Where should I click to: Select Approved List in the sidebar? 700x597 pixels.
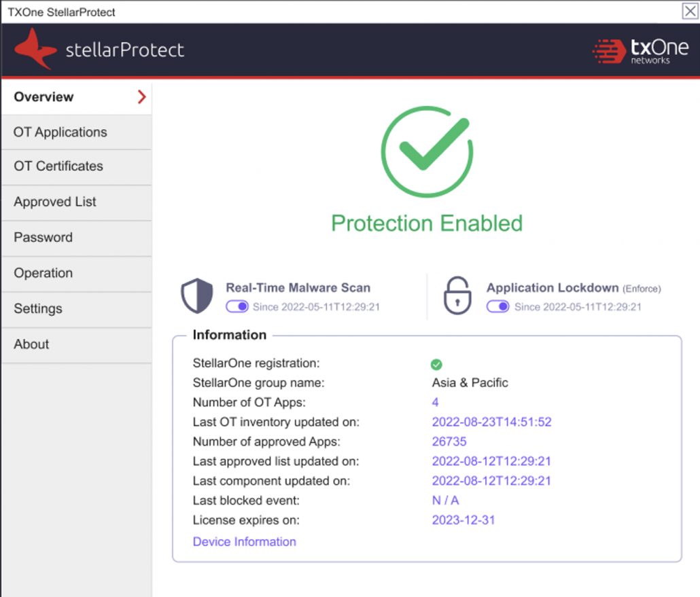pyautogui.click(x=55, y=202)
